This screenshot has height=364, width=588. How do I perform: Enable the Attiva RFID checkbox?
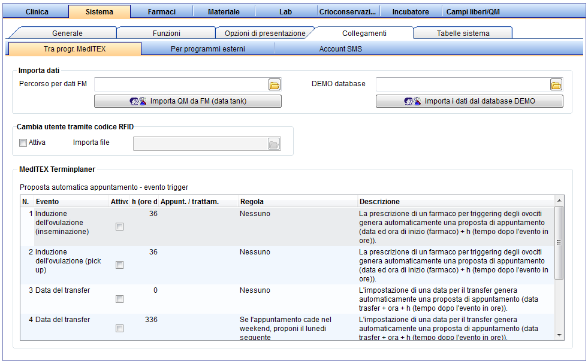coord(23,142)
